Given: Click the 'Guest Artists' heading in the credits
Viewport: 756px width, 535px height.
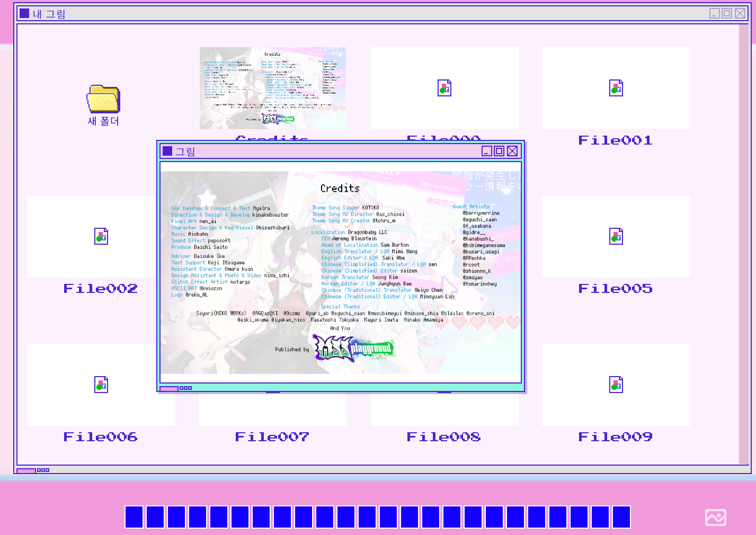Looking at the screenshot, I should 471,207.
